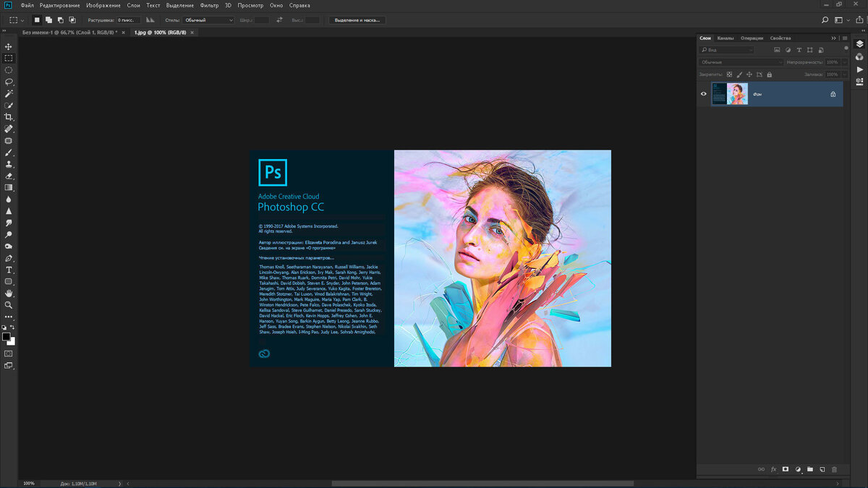The width and height of the screenshot is (868, 488).
Task: Create a new adjustment layer
Action: [x=798, y=469]
